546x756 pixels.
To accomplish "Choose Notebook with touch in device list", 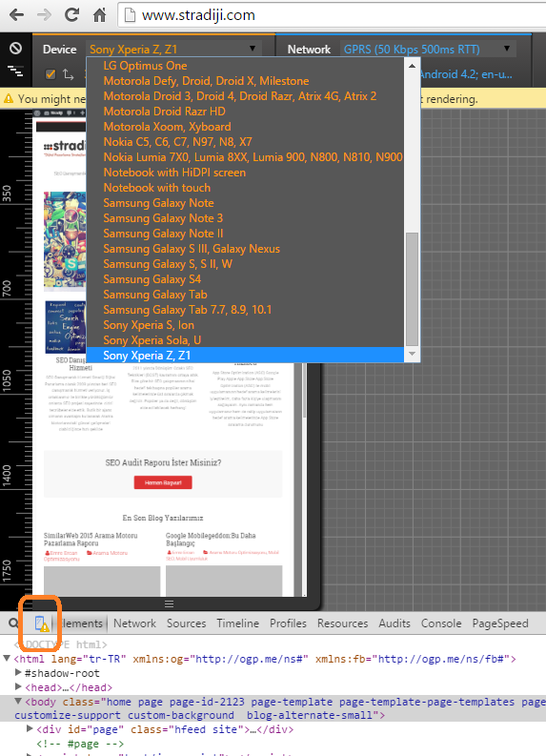I will click(x=156, y=188).
